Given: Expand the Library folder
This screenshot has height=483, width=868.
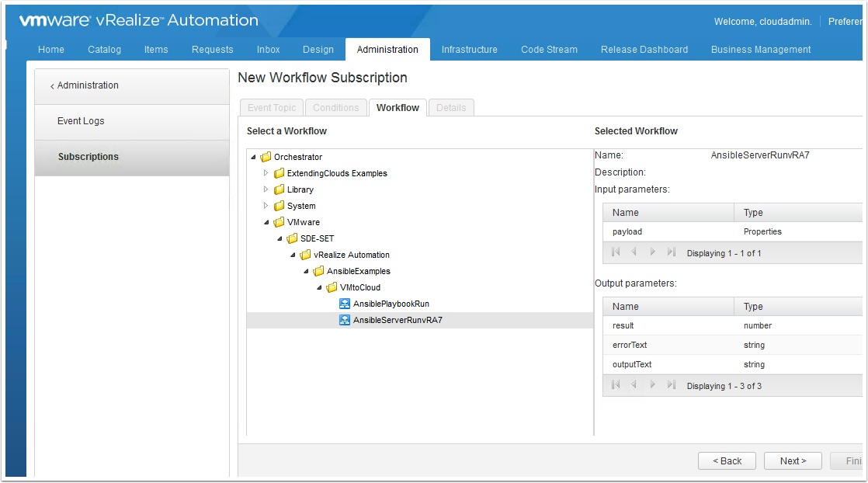Looking at the screenshot, I should coord(266,189).
